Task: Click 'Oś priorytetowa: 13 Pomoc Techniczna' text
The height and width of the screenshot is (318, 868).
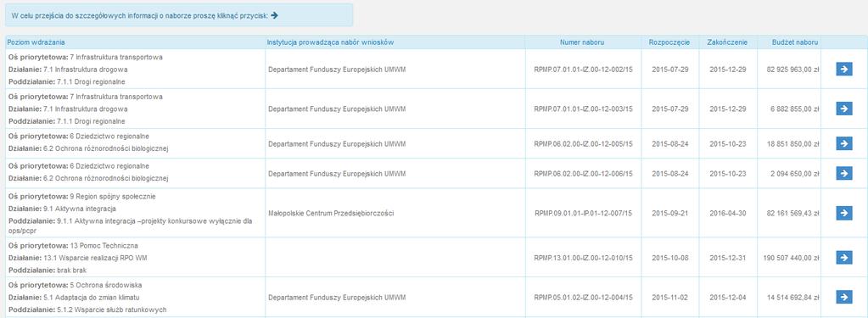Action: [73, 246]
